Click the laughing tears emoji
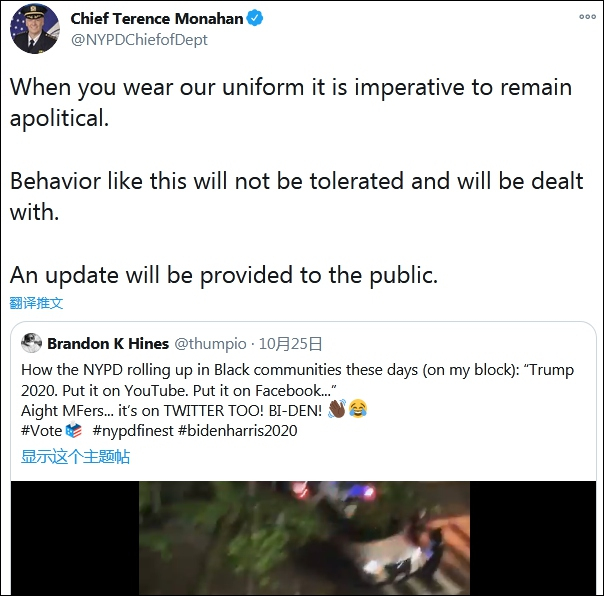The image size is (604, 596). (x=358, y=409)
